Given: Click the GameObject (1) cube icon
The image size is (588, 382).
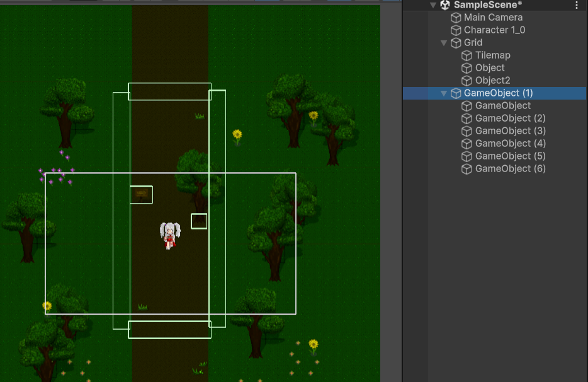Looking at the screenshot, I should (x=456, y=93).
